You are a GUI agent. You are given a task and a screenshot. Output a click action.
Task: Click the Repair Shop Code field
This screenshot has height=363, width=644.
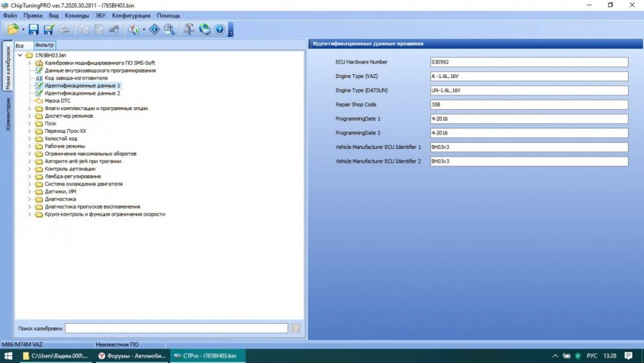pos(529,104)
